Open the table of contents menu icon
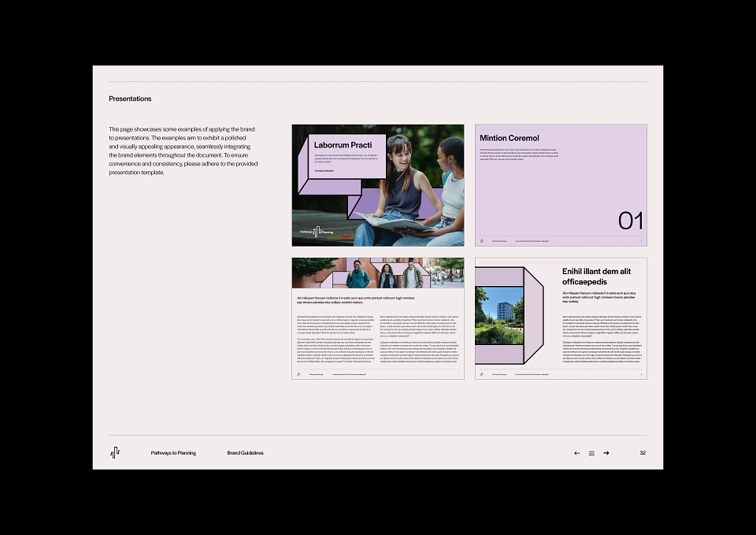The width and height of the screenshot is (756, 535). [x=591, y=453]
